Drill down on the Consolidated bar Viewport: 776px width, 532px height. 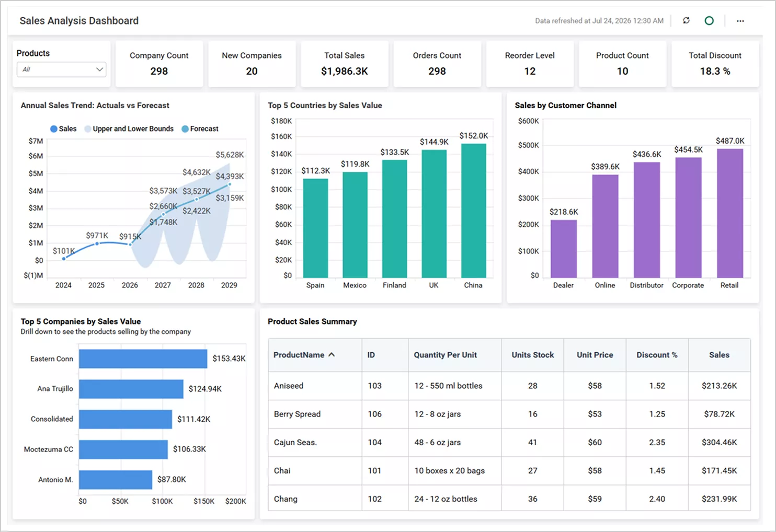[x=125, y=419]
